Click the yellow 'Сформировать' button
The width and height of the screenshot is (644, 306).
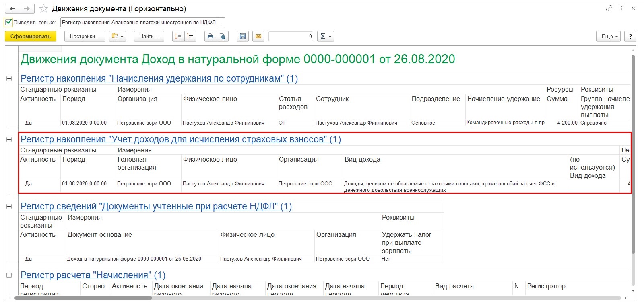[x=31, y=36]
